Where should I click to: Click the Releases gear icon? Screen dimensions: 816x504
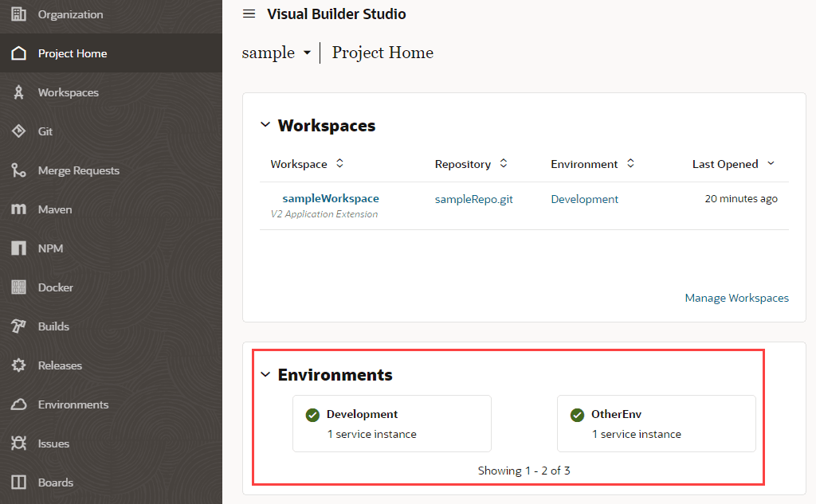(x=19, y=365)
